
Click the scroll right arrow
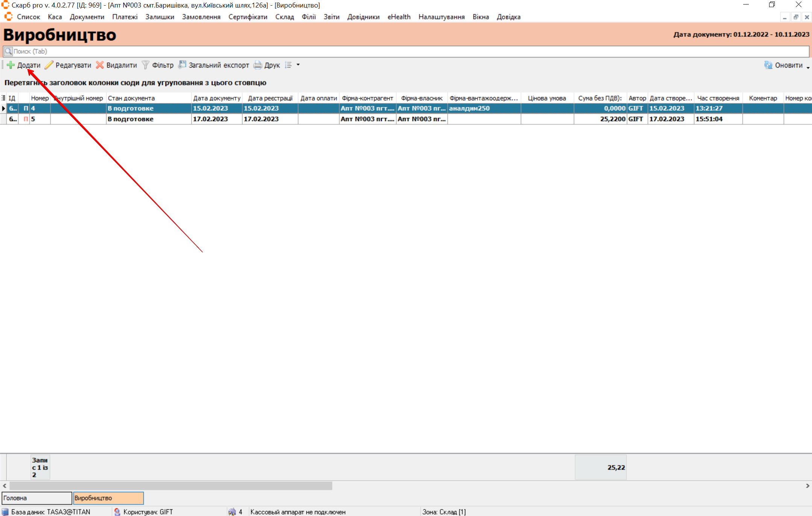pos(807,486)
